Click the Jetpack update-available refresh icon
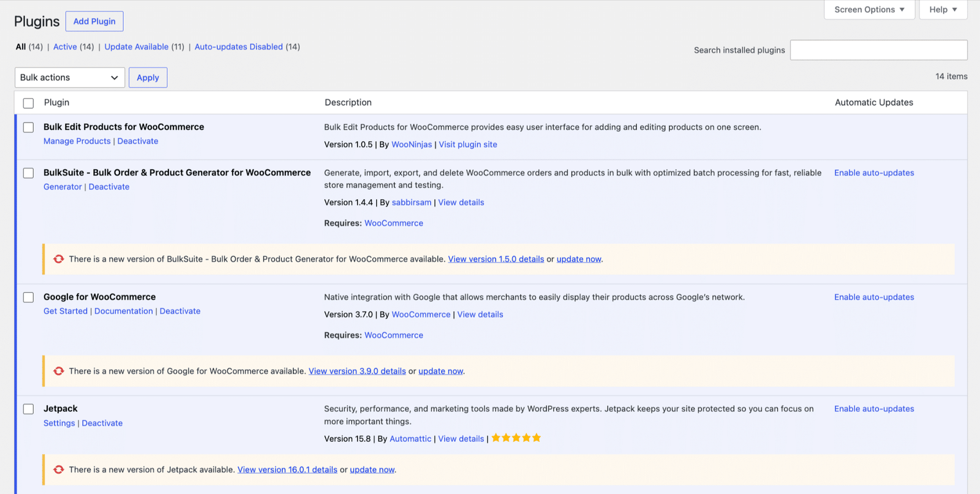Image resolution: width=980 pixels, height=494 pixels. click(59, 469)
